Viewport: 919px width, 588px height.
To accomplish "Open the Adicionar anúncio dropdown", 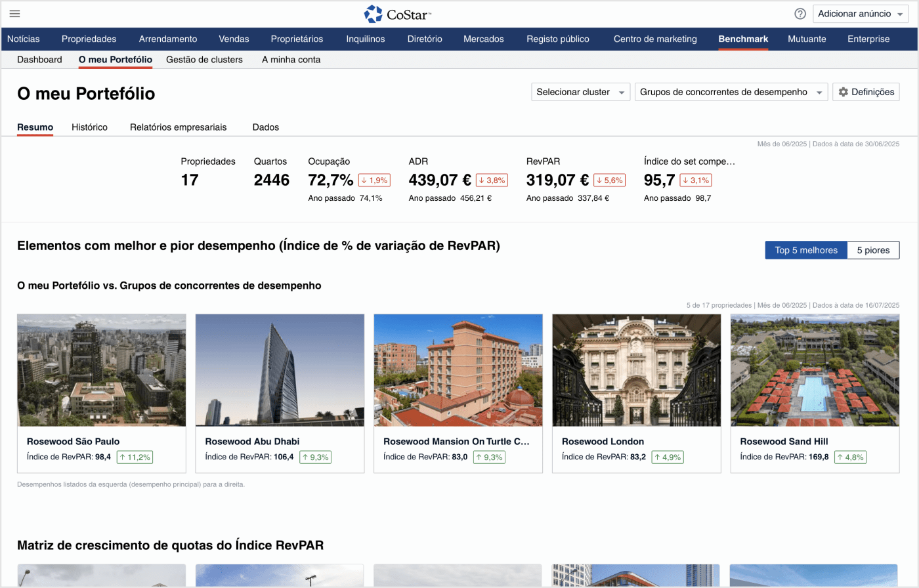I will coord(861,14).
